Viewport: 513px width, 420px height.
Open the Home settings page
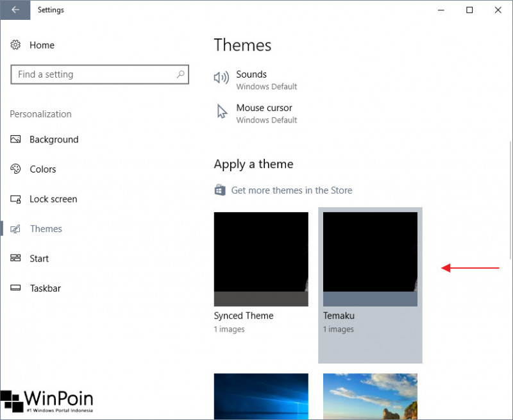pos(42,45)
